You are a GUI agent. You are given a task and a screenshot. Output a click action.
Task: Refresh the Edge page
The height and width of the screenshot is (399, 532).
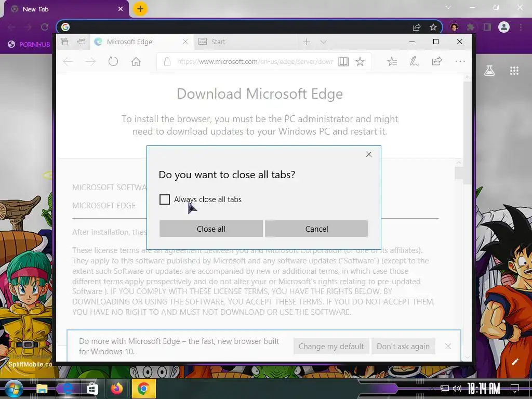tap(113, 62)
